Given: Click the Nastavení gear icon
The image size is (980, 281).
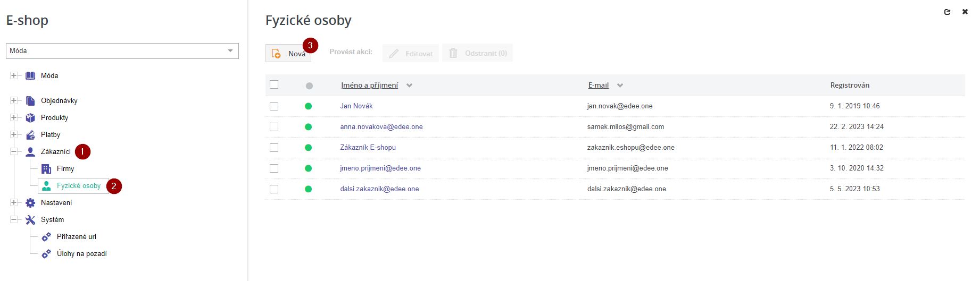Looking at the screenshot, I should tap(30, 203).
